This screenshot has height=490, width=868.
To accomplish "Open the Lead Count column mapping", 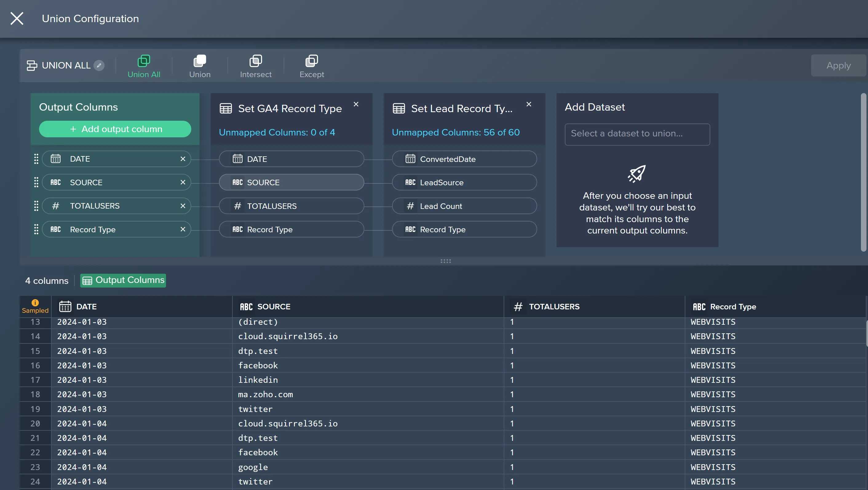I will click(464, 206).
